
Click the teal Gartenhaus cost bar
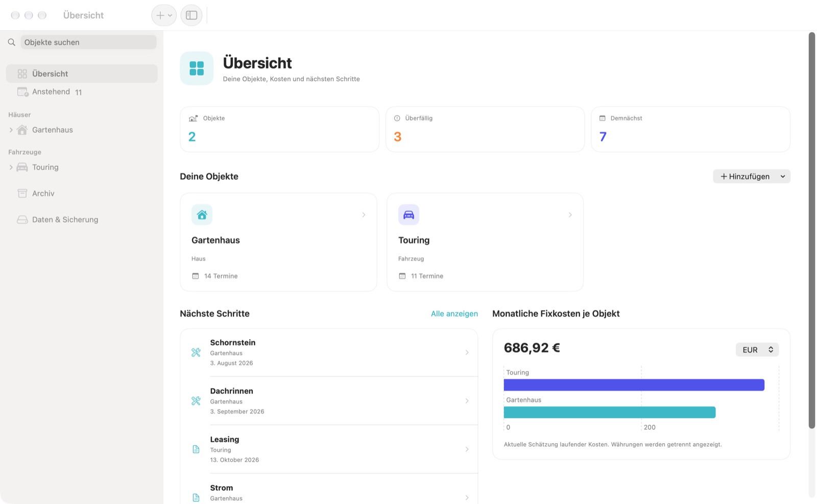tap(610, 412)
